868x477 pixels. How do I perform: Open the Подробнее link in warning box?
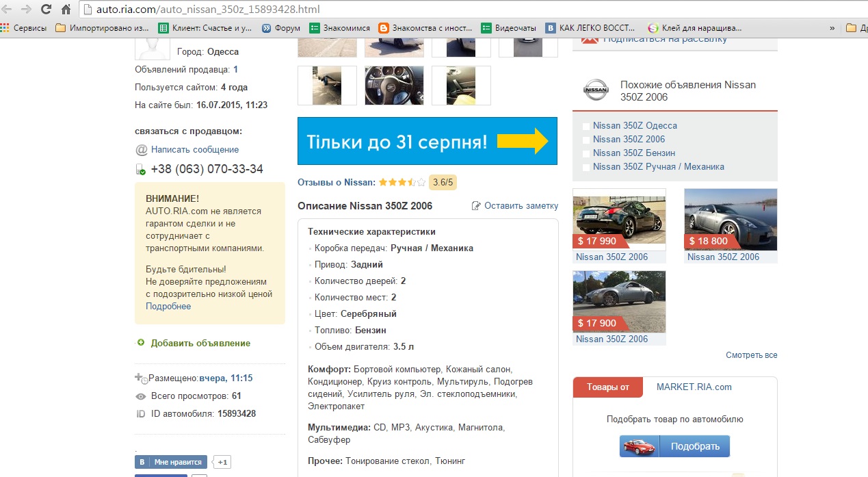pyautogui.click(x=168, y=306)
